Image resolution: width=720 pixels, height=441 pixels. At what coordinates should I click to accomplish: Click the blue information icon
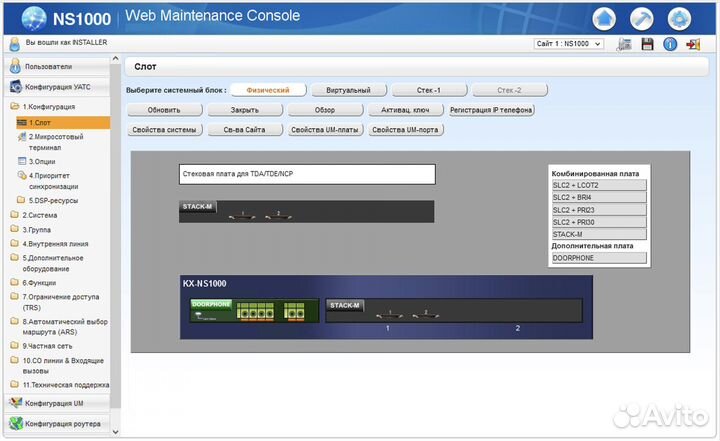(670, 44)
